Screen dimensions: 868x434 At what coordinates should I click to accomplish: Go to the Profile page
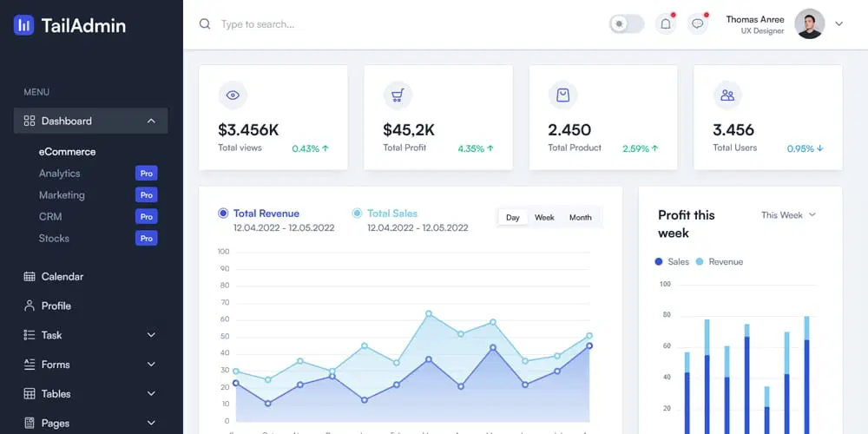tap(56, 306)
